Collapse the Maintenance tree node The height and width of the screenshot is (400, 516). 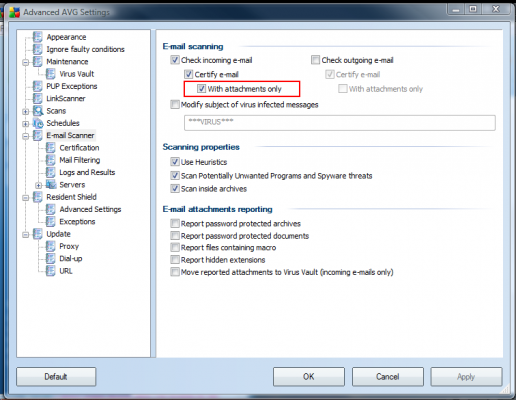26,62
